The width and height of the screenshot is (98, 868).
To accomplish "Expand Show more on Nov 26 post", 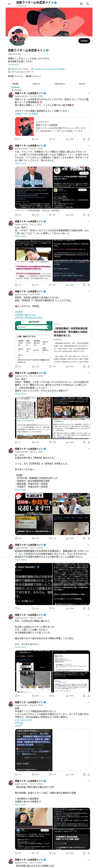I will [20, 393].
